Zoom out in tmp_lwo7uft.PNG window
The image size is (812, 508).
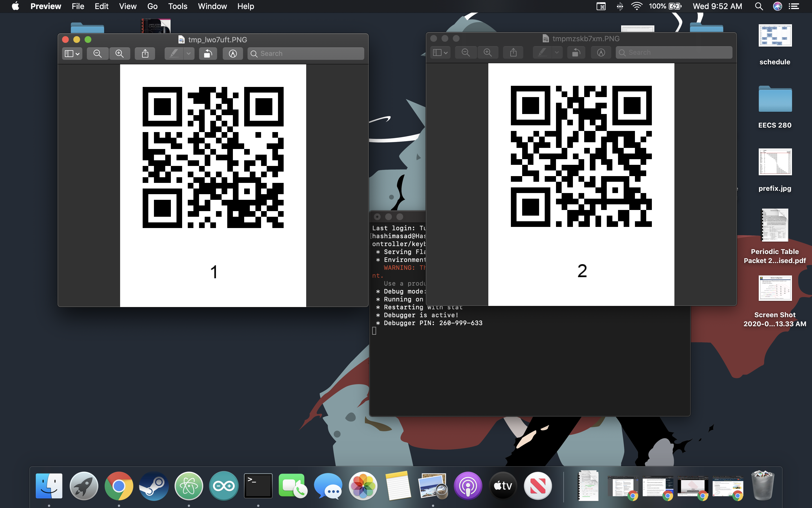98,53
